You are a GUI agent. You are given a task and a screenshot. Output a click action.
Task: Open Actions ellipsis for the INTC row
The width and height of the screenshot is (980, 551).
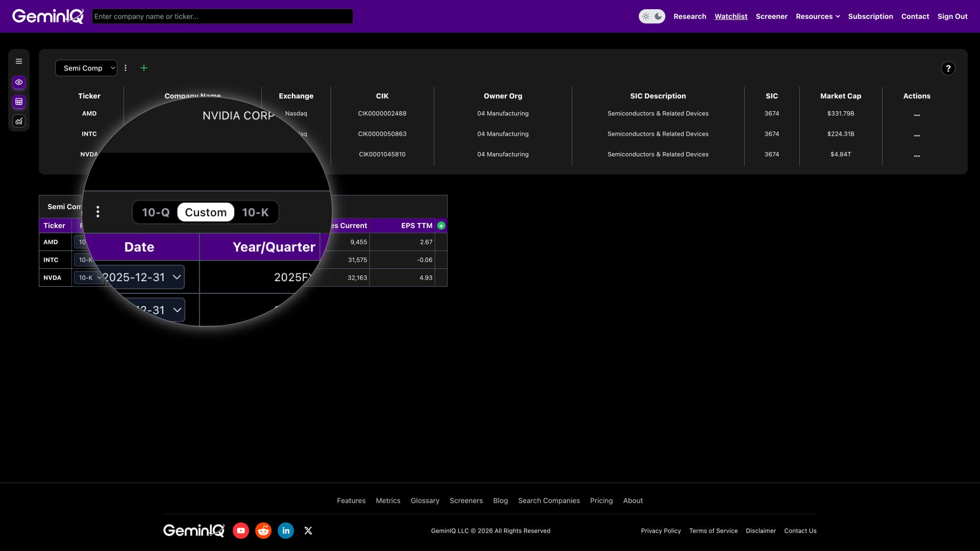tap(917, 135)
